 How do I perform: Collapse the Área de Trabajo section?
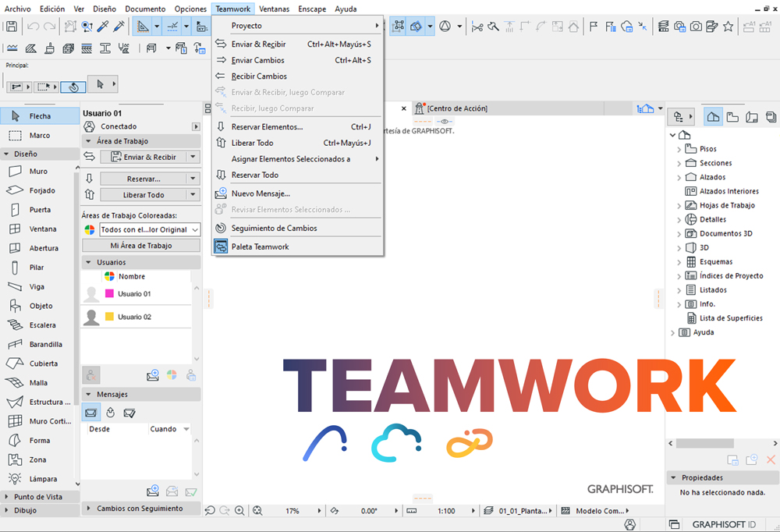pos(87,141)
